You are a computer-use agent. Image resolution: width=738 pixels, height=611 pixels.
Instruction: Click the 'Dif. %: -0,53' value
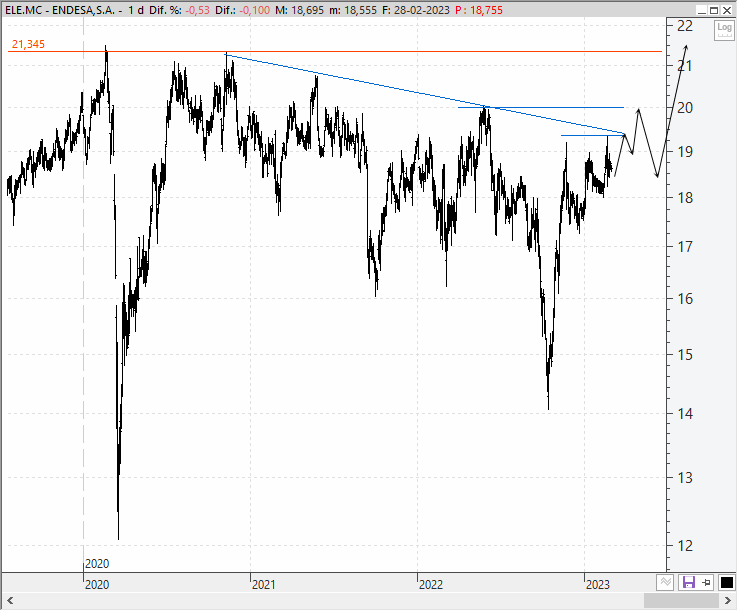[179, 10]
